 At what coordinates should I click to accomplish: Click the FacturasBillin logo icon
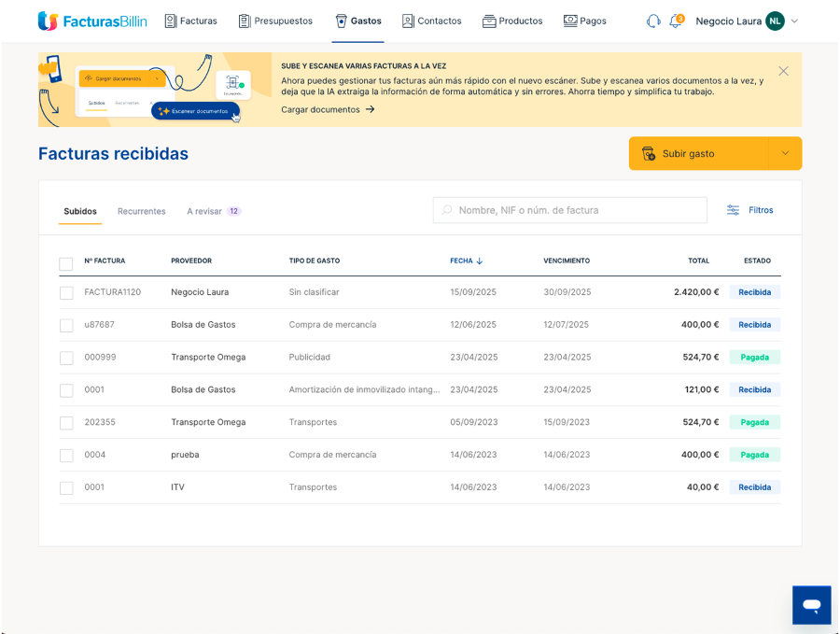pos(48,21)
